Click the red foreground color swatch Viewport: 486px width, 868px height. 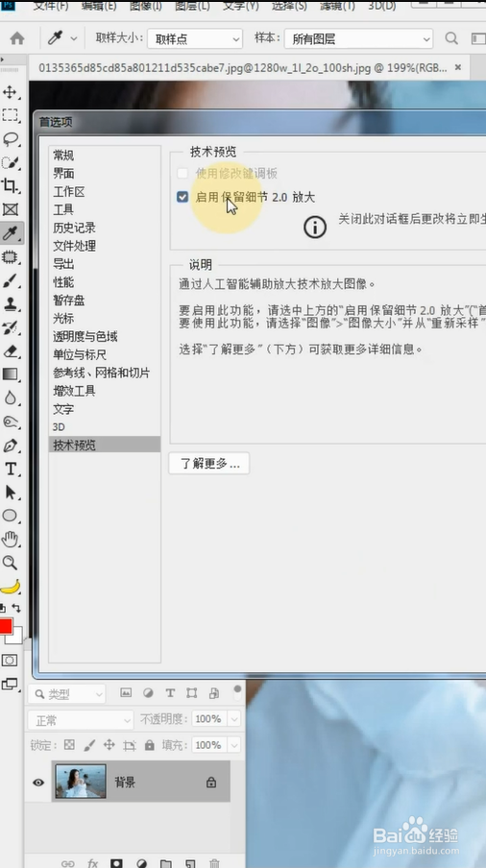pyautogui.click(x=6, y=626)
